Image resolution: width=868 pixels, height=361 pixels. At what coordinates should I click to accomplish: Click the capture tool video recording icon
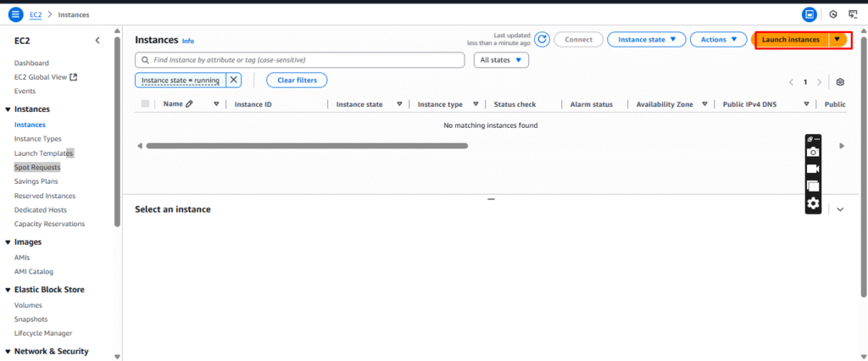click(x=813, y=169)
